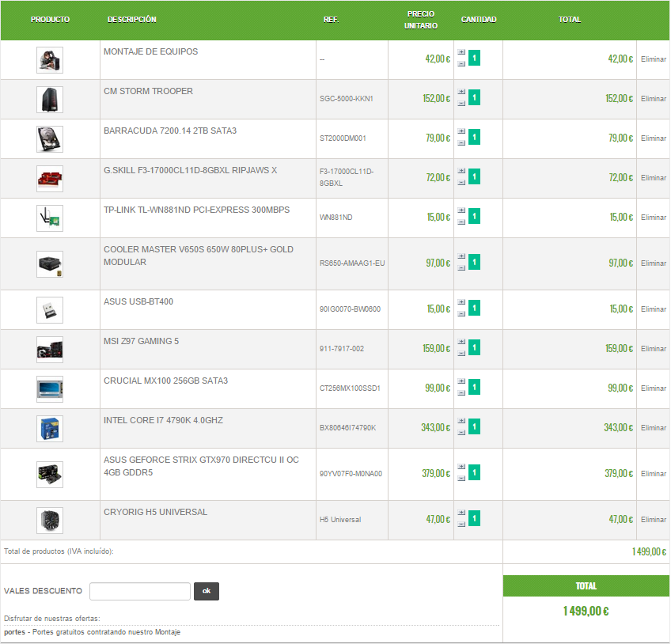Decrease quantity of G.SKILL RIPJAWS X
This screenshot has width=671, height=644.
tap(461, 182)
